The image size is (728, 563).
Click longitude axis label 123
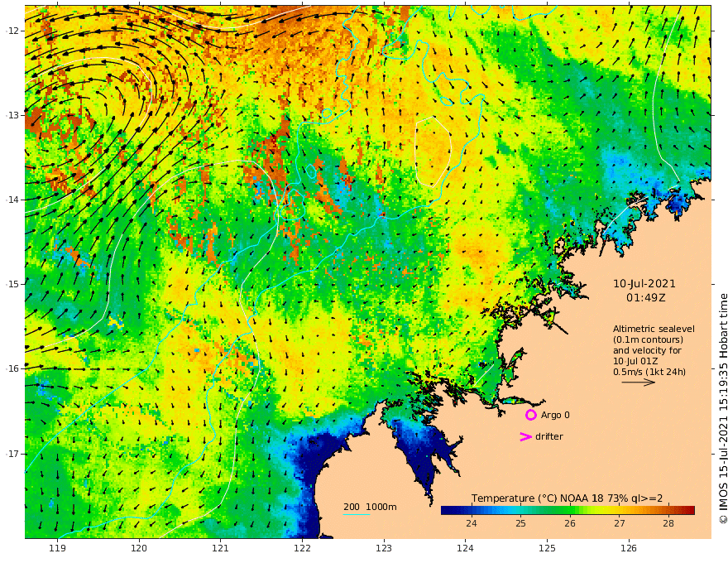click(384, 548)
